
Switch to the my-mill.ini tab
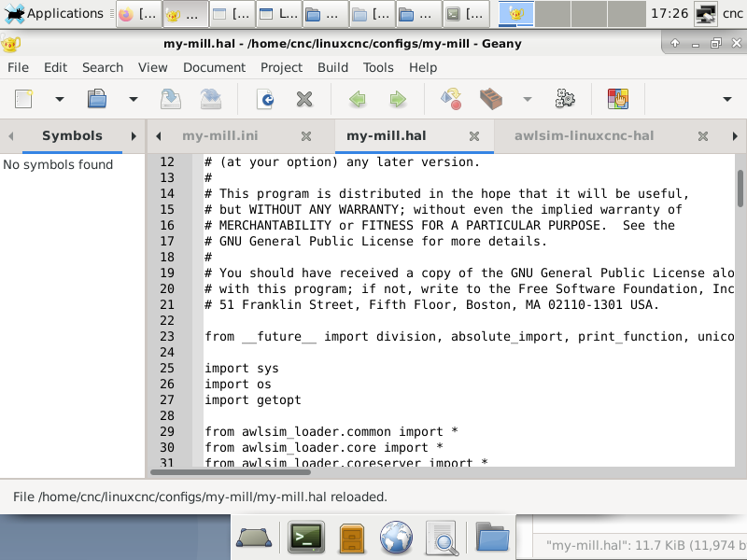pyautogui.click(x=219, y=135)
